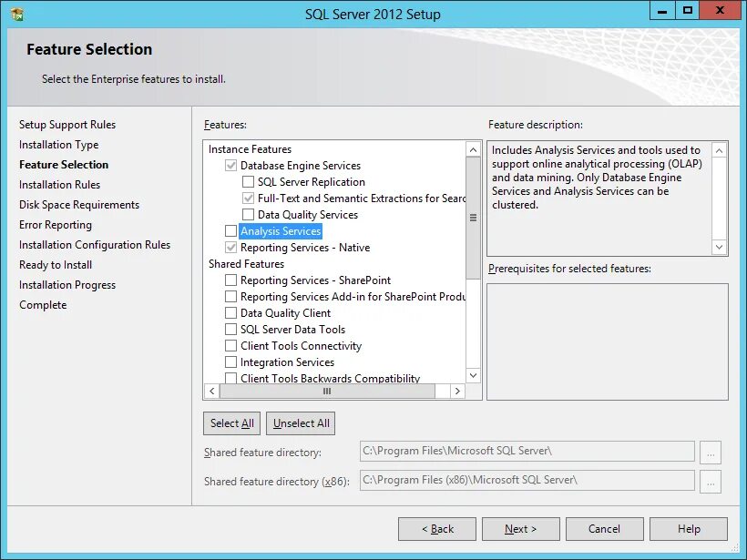Select the Shared Features heading

(x=246, y=264)
